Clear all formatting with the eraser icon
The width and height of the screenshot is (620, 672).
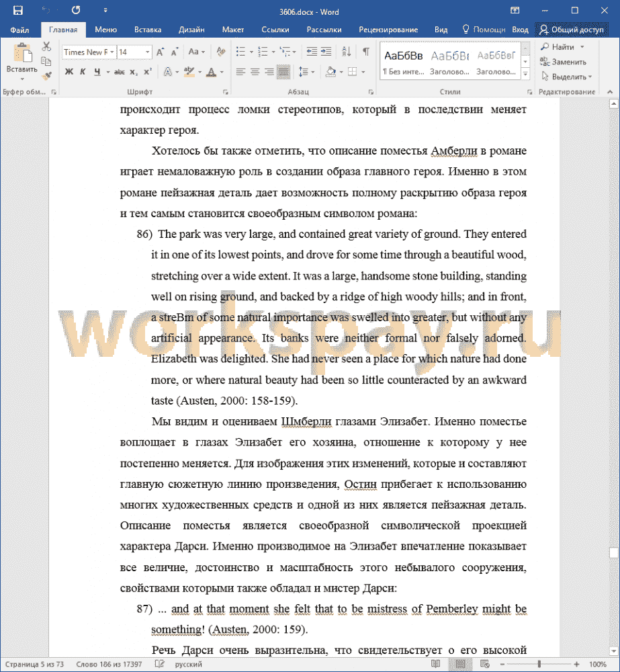click(221, 52)
